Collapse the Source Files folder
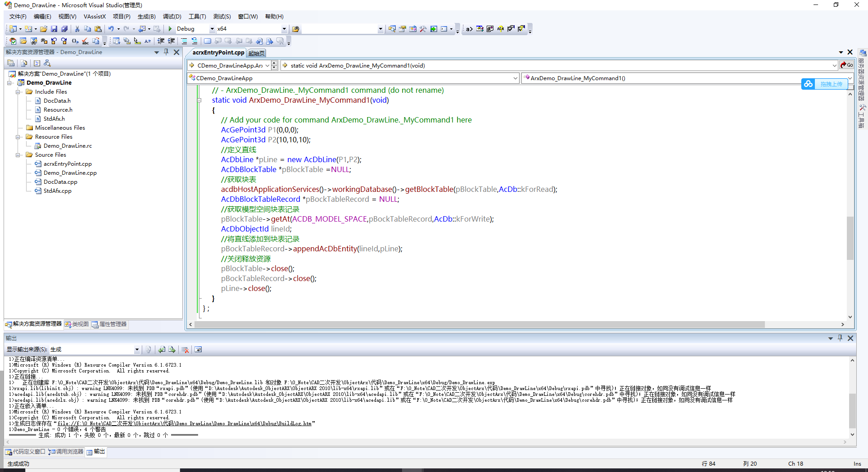 coord(18,155)
